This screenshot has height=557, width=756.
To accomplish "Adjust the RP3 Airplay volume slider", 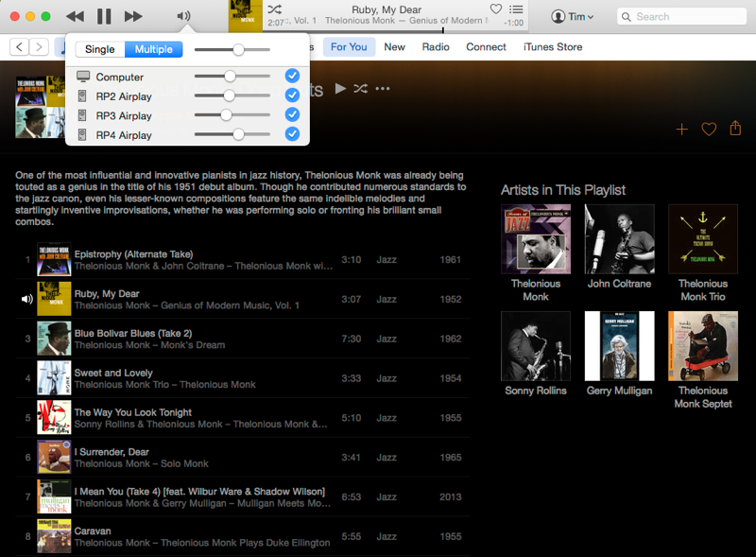I will click(x=232, y=114).
